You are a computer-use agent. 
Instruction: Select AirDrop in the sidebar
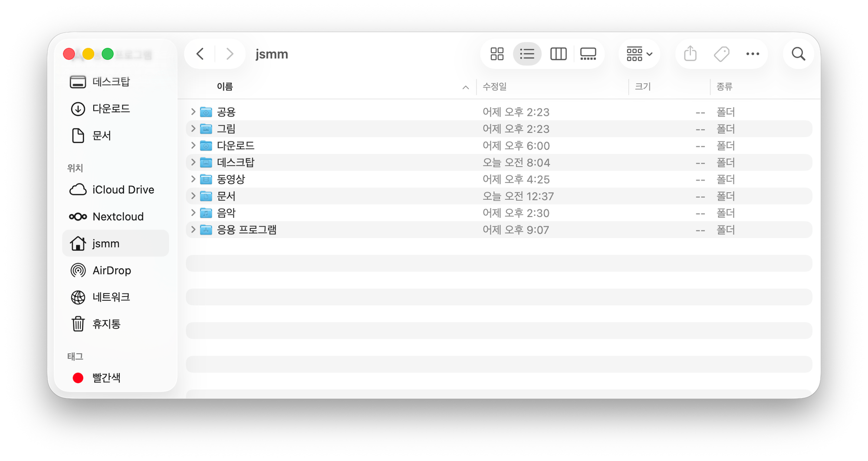tap(112, 270)
